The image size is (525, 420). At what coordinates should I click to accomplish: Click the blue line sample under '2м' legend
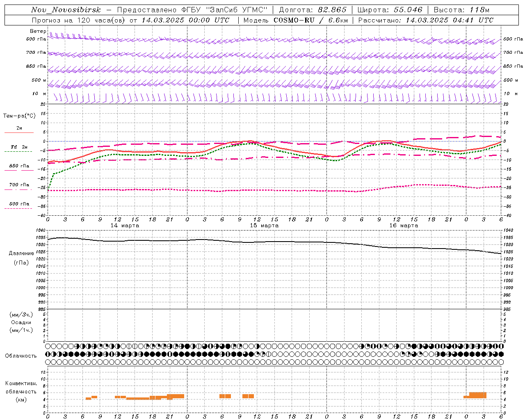(19, 132)
